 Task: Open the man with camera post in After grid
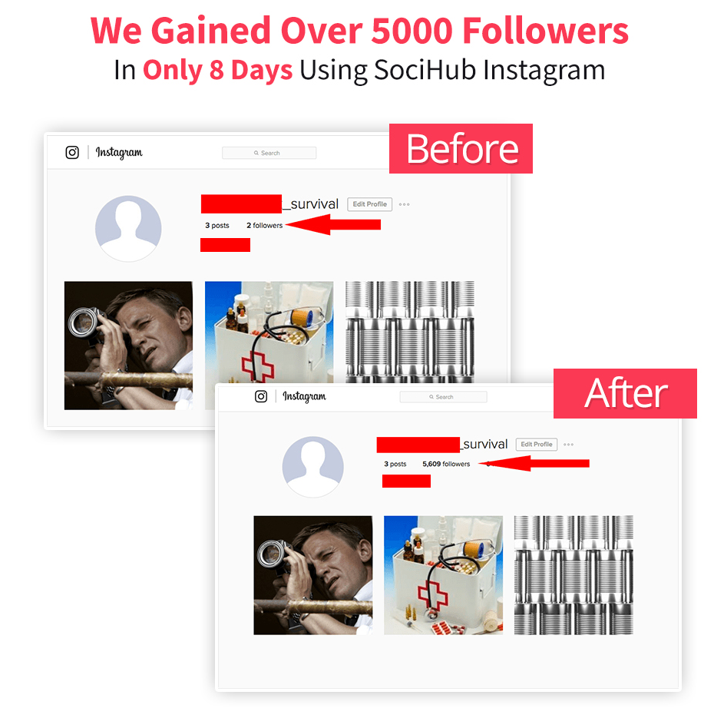pyautogui.click(x=313, y=575)
